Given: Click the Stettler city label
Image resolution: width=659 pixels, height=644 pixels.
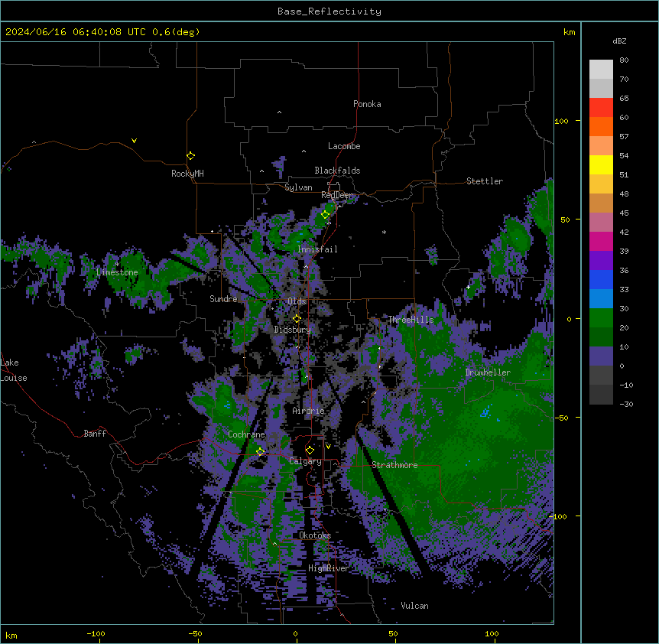Looking at the screenshot, I should [485, 181].
